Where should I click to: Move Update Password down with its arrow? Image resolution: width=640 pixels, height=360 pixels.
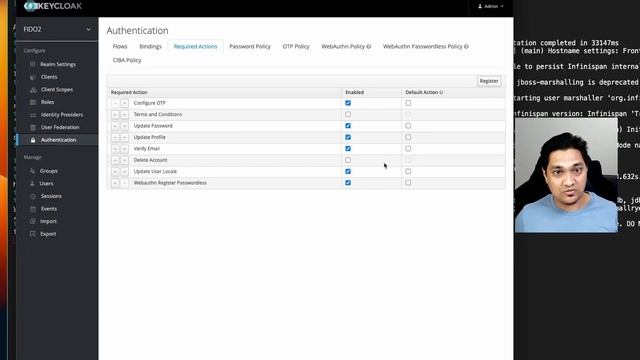coord(124,126)
